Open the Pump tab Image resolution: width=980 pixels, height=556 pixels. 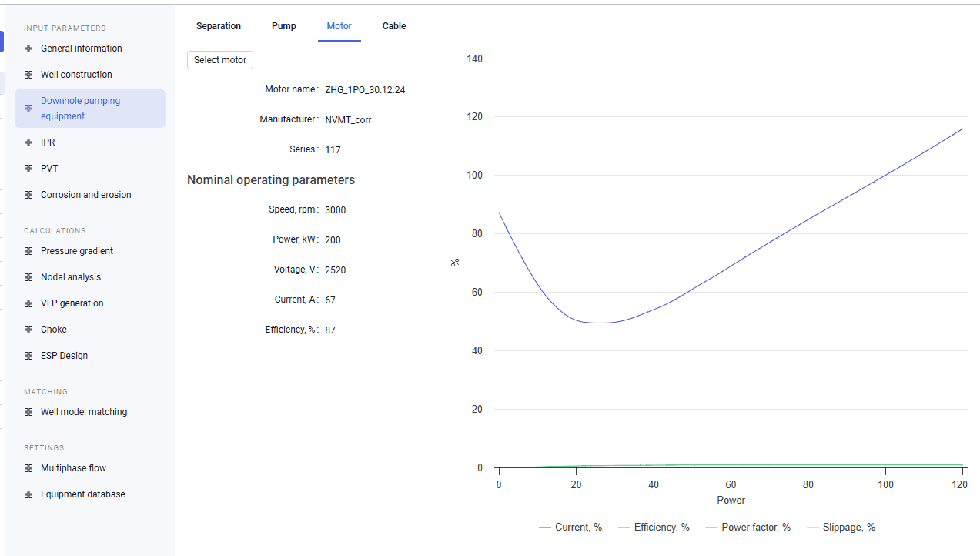pos(284,26)
